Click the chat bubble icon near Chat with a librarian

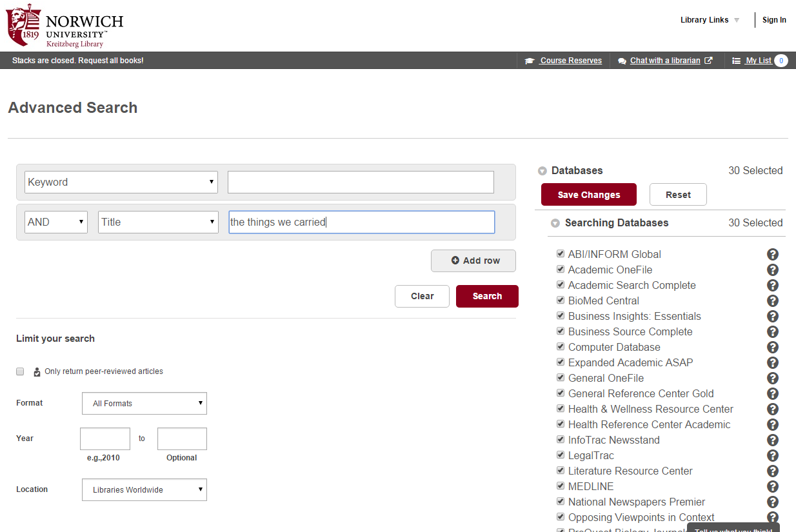(621, 60)
